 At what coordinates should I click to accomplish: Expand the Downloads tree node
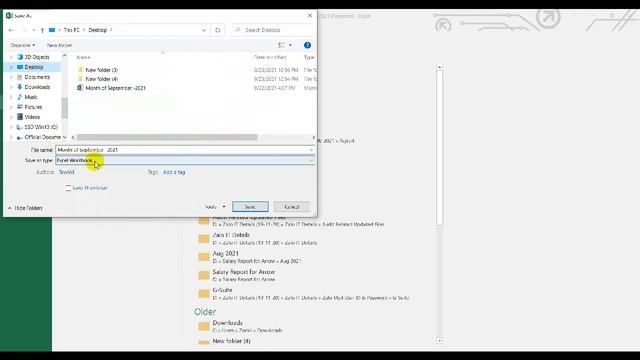pos(11,87)
